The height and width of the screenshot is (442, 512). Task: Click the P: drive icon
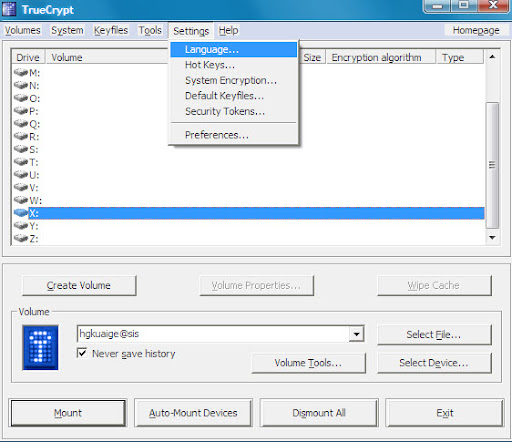(x=21, y=110)
